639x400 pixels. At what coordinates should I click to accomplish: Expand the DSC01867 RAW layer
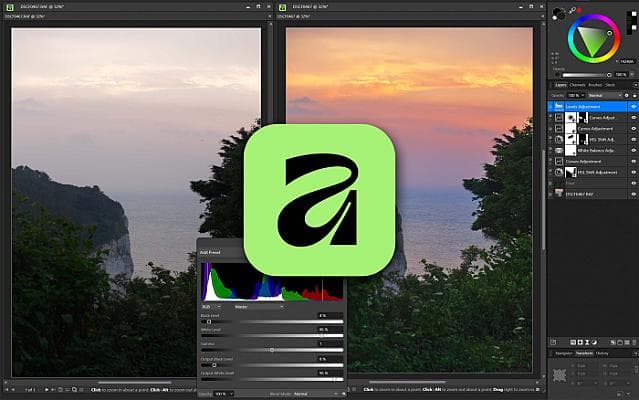click(551, 194)
